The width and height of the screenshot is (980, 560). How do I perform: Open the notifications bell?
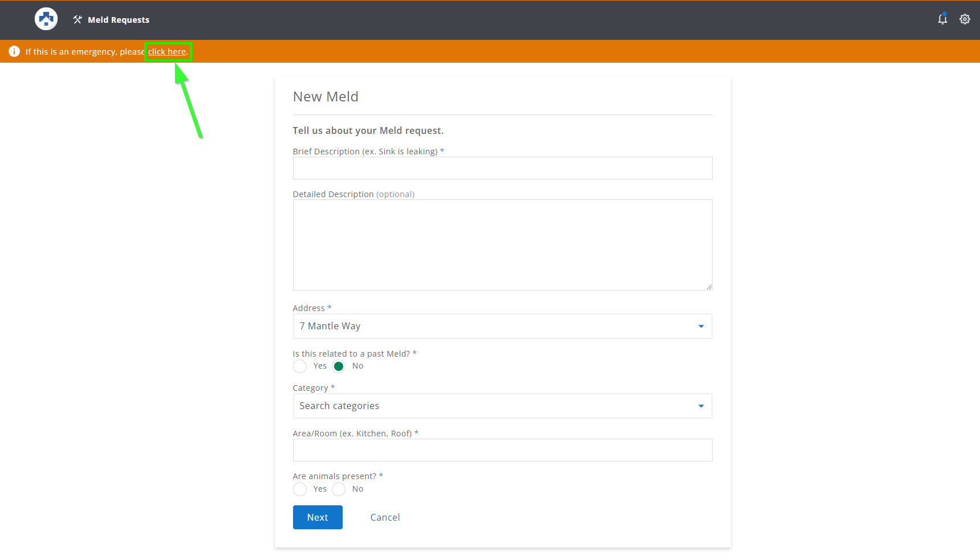942,19
